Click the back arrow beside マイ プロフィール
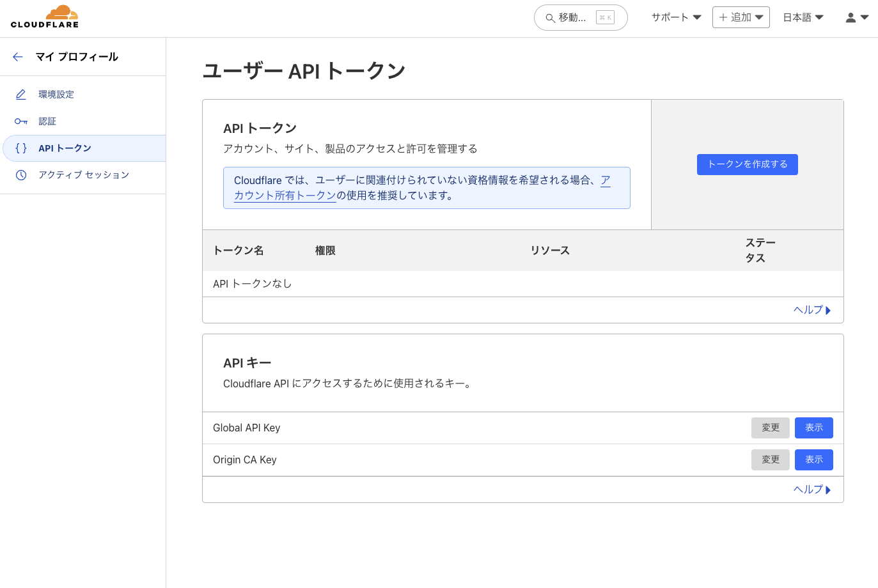The width and height of the screenshot is (878, 588). pos(18,56)
